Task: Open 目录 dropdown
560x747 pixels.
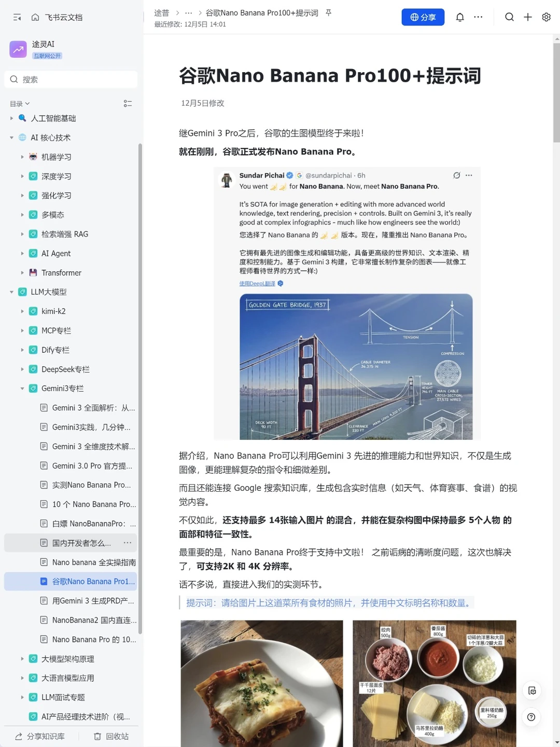Action: click(20, 104)
